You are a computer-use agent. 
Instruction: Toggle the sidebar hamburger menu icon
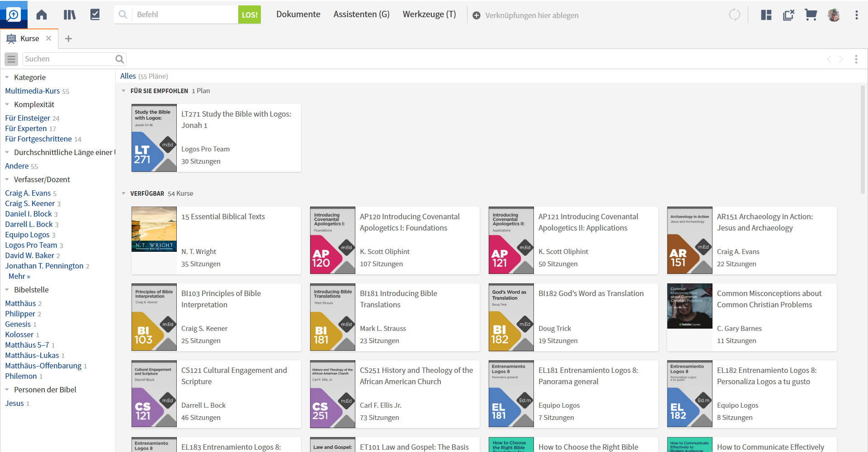point(11,59)
